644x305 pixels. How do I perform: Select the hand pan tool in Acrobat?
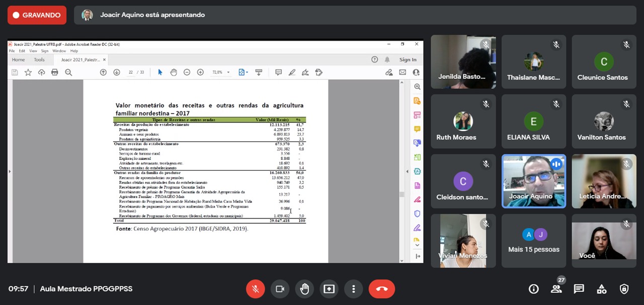click(174, 72)
